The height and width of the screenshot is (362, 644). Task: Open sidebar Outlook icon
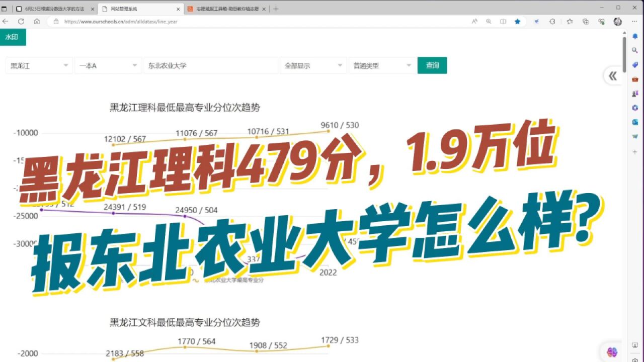(635, 122)
